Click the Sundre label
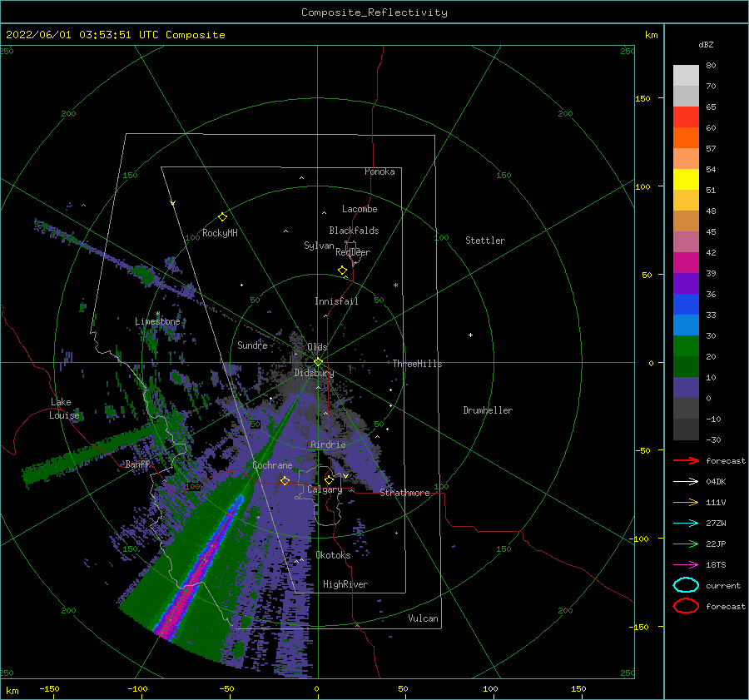This screenshot has height=700, width=749. pyautogui.click(x=252, y=345)
